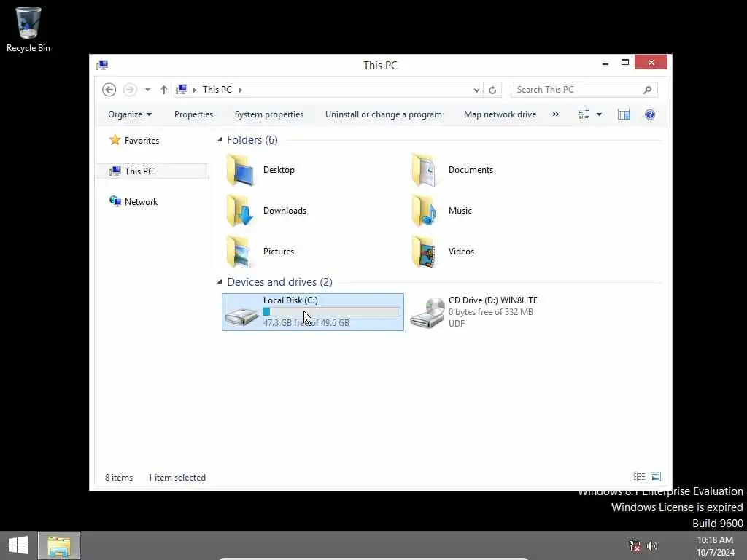
Task: Click the network status tray icon
Action: (635, 546)
